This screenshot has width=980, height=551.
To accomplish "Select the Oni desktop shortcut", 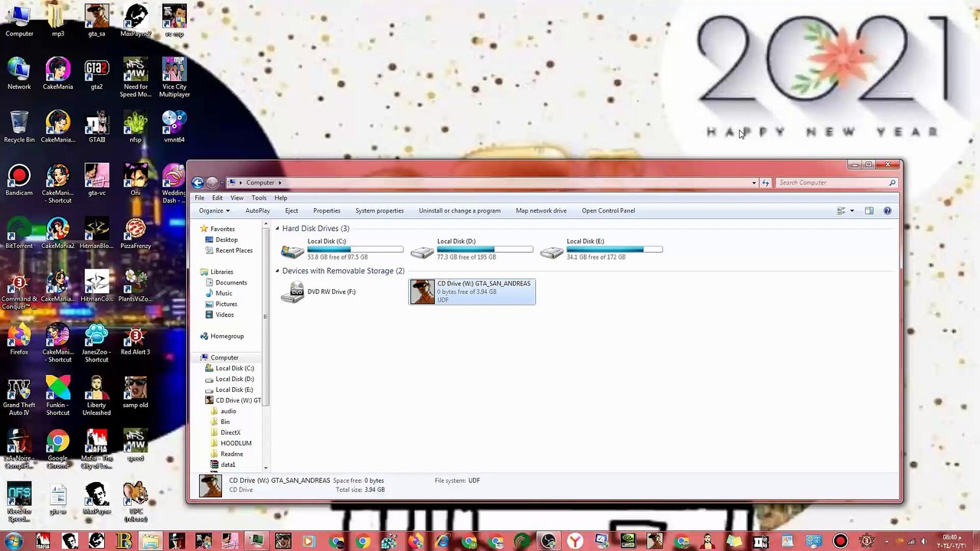I will [136, 180].
